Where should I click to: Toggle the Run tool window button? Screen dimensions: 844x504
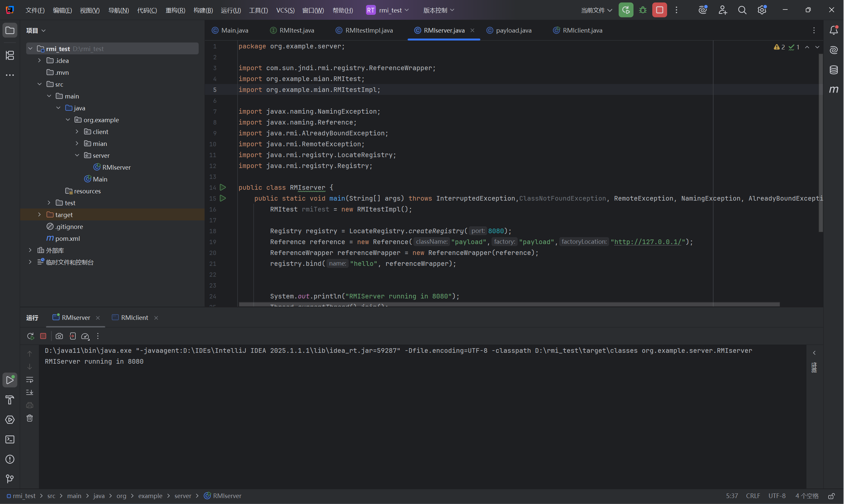(10, 380)
